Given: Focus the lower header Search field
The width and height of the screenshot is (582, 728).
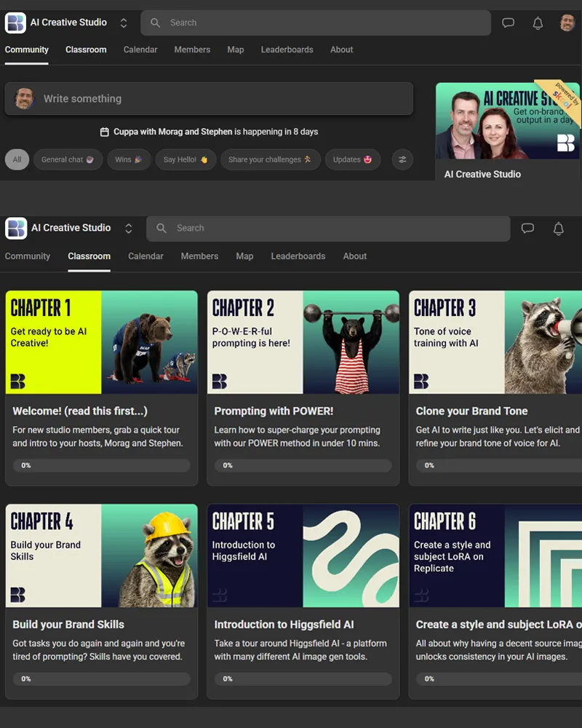Looking at the screenshot, I should tap(328, 228).
